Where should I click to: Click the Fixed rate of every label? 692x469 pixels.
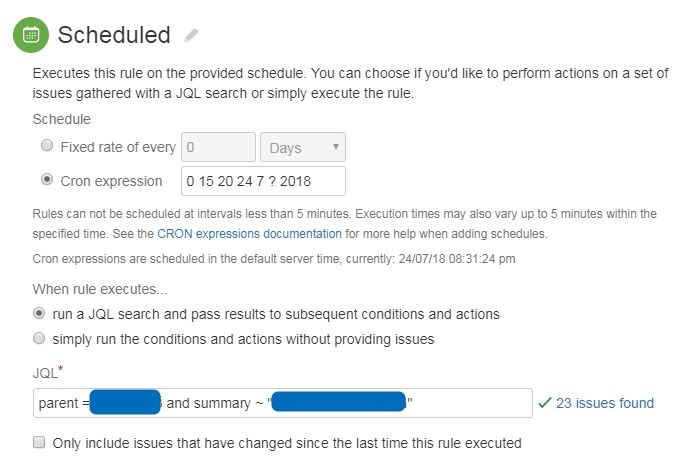point(118,147)
